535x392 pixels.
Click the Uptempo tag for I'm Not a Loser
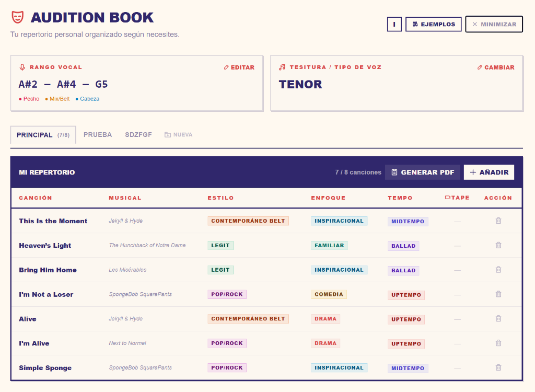[x=406, y=295]
